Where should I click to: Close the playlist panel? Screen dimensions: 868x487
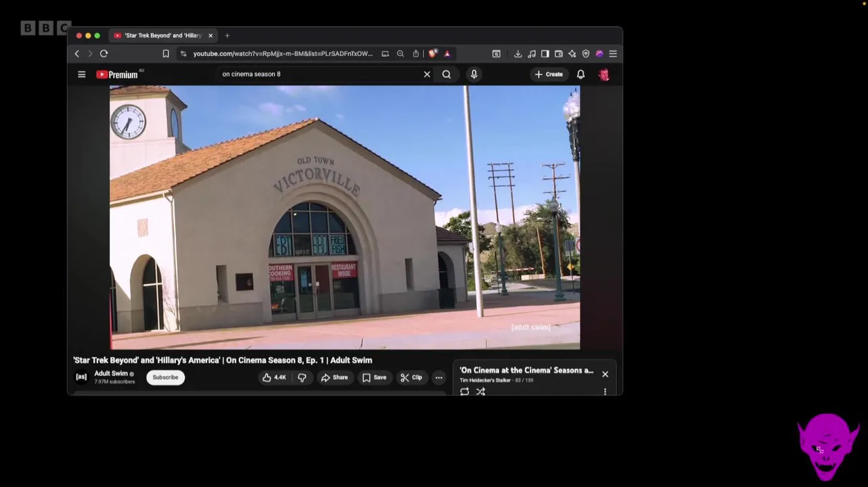click(605, 374)
